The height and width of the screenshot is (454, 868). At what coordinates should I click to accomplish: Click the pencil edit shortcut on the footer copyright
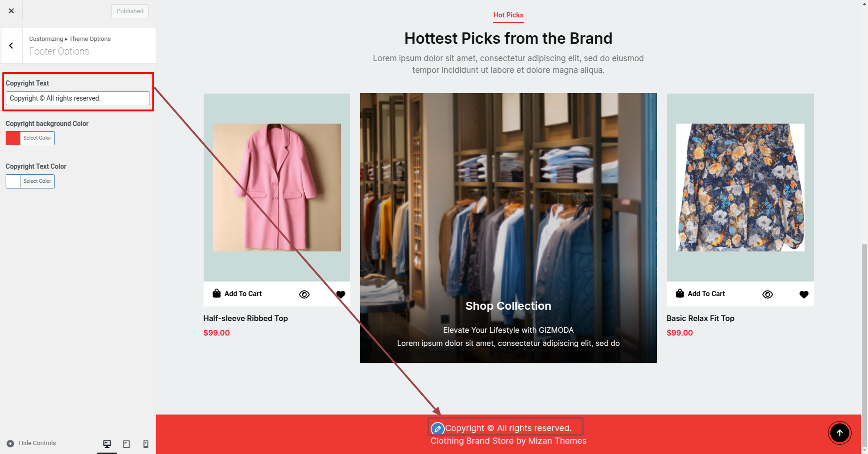437,429
